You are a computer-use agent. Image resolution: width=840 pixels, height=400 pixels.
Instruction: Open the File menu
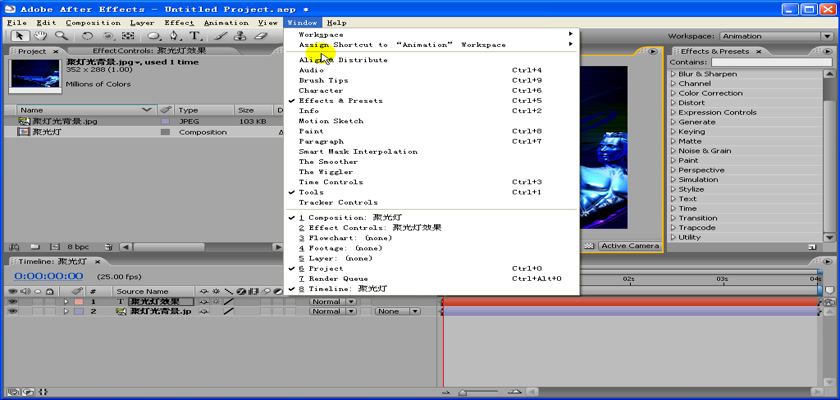coord(17,22)
